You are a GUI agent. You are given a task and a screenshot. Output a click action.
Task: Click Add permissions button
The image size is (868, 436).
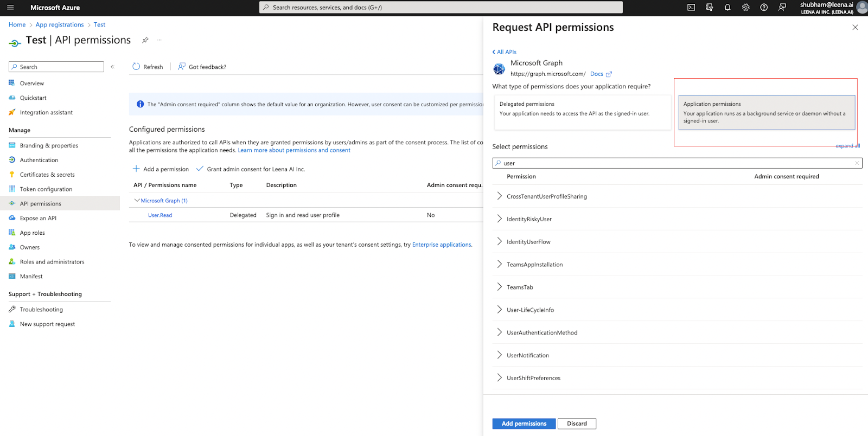[524, 424]
